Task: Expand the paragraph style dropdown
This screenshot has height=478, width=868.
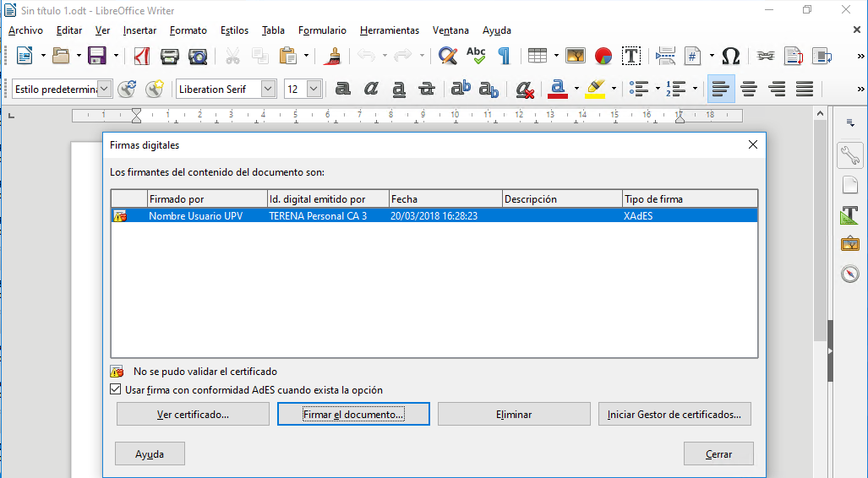Action: [x=105, y=89]
